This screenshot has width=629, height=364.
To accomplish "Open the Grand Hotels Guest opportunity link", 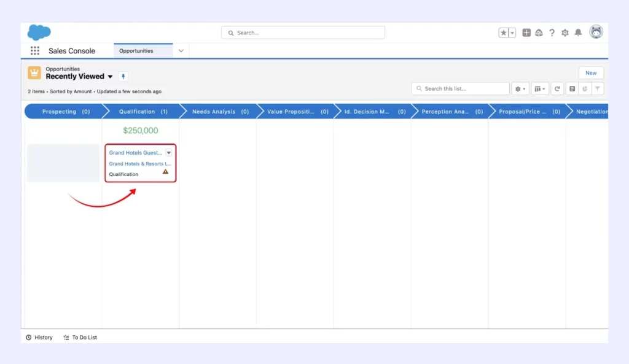I will click(x=136, y=153).
